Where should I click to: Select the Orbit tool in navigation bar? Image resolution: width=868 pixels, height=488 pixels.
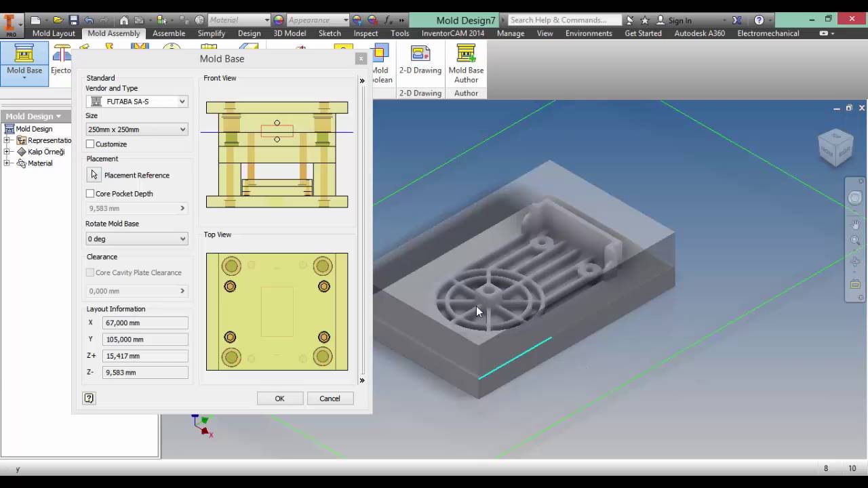(x=855, y=262)
